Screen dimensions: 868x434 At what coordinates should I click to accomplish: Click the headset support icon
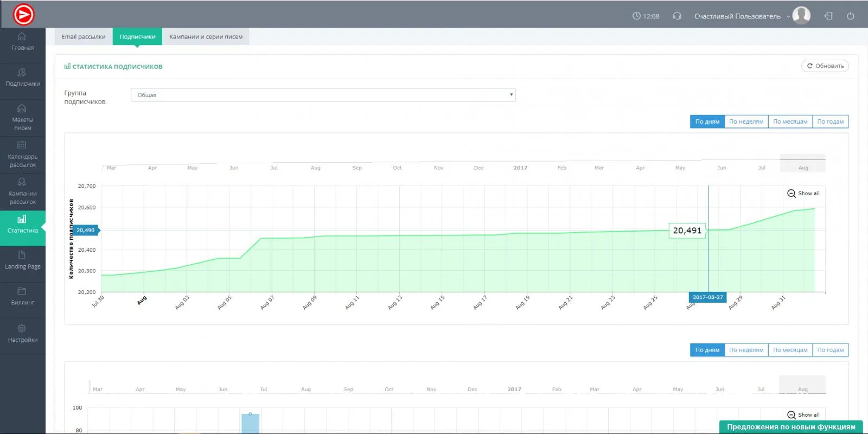click(676, 16)
